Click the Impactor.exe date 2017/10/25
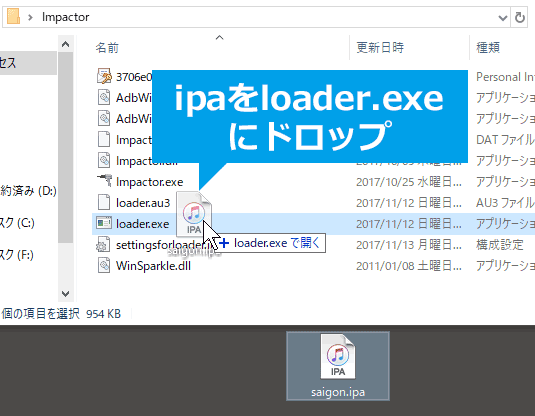The image size is (535, 416). click(x=409, y=182)
